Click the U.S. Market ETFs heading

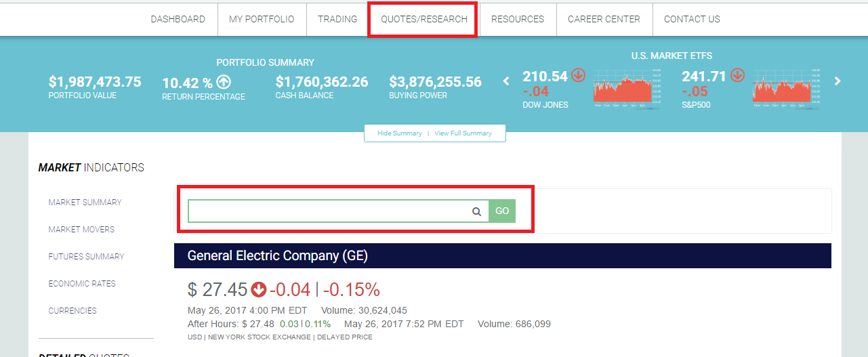click(x=671, y=56)
